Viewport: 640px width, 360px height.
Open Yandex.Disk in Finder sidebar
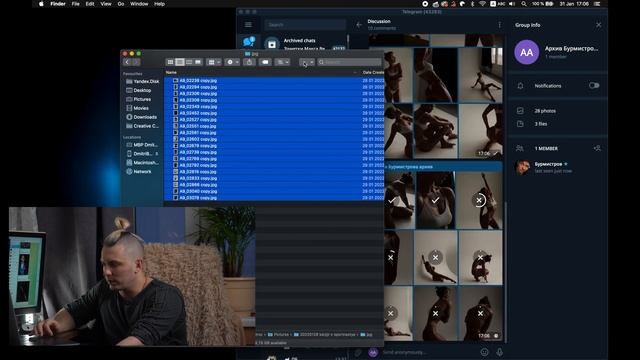(x=142, y=81)
